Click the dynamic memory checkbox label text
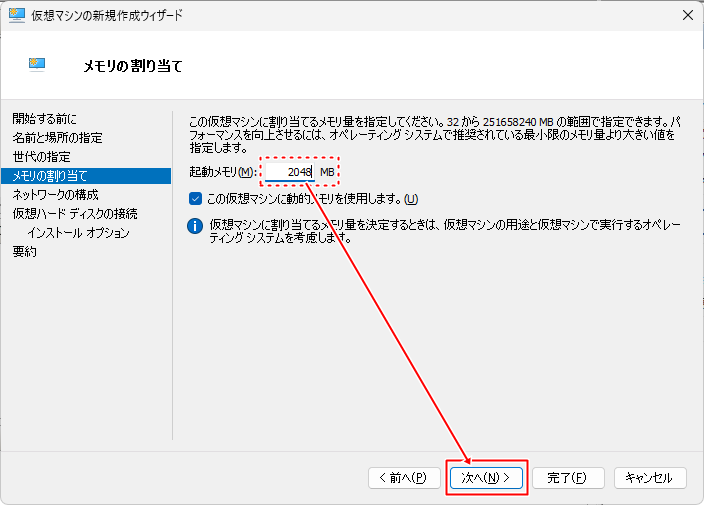704x505 pixels. pyautogui.click(x=305, y=198)
